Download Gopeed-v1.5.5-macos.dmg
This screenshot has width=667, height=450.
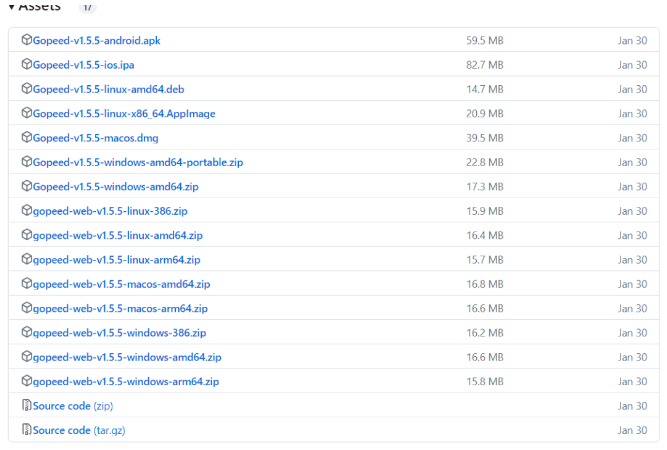(96, 138)
